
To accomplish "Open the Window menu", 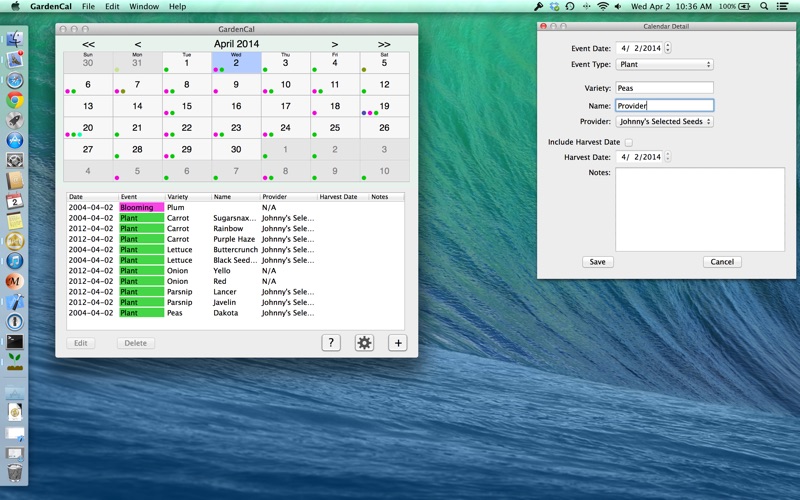I will click(x=144, y=6).
